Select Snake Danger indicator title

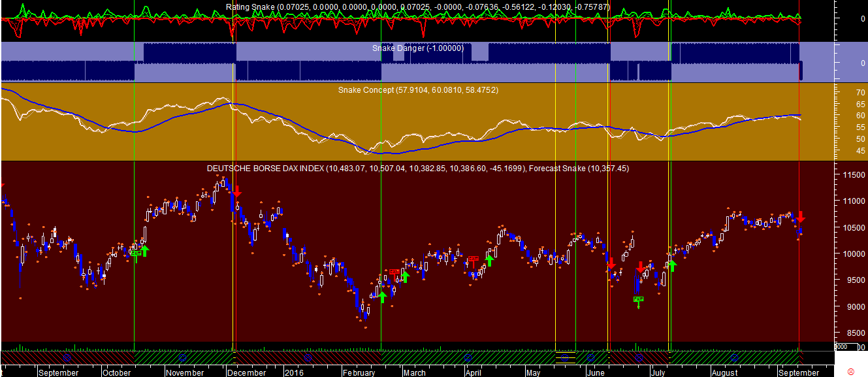click(x=418, y=48)
